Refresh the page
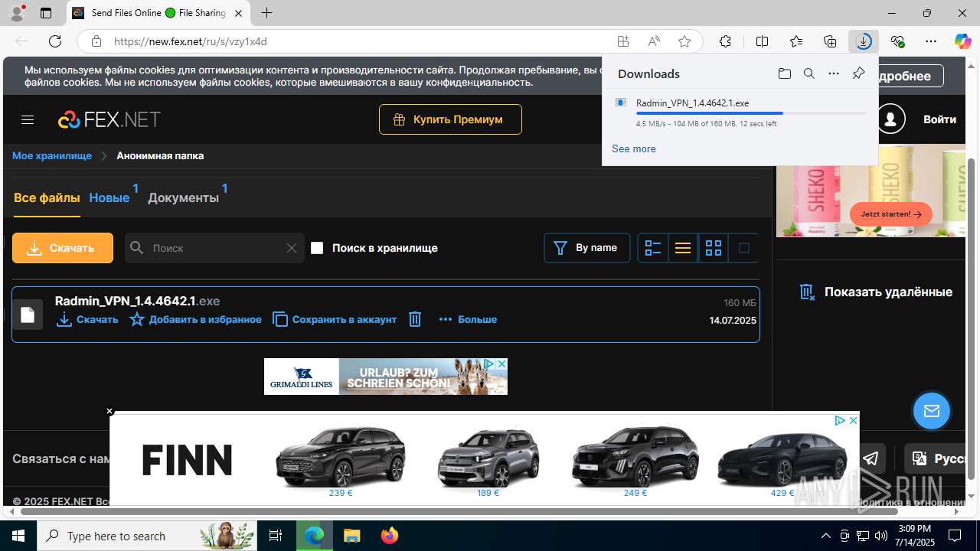The image size is (980, 551). click(x=55, y=41)
